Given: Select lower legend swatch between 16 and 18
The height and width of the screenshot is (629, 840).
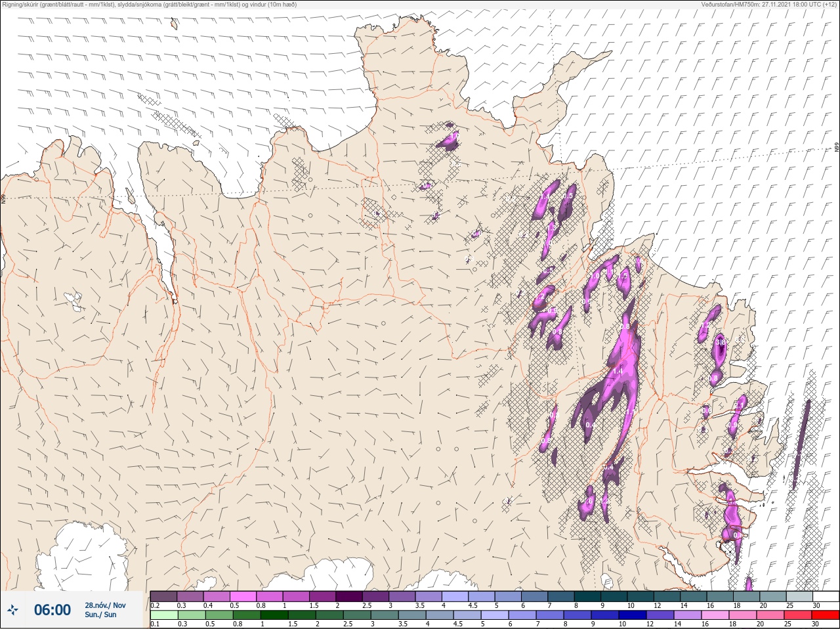Looking at the screenshot, I should [x=715, y=615].
